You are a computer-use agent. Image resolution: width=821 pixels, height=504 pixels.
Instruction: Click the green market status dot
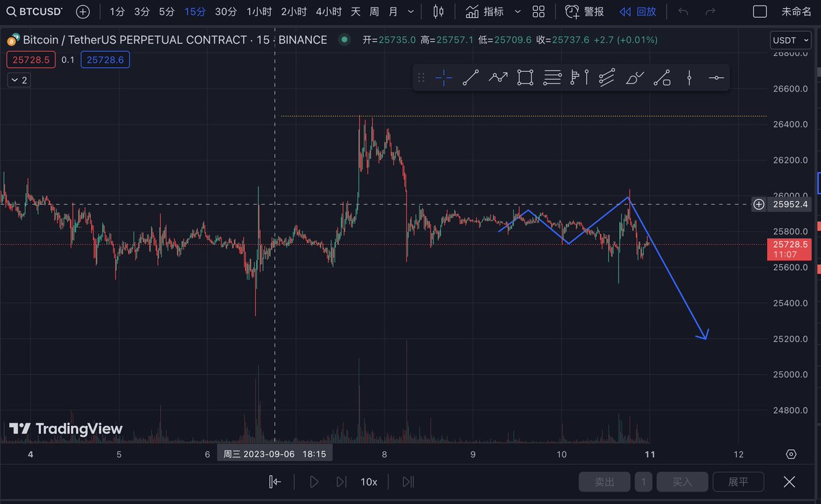click(x=343, y=40)
